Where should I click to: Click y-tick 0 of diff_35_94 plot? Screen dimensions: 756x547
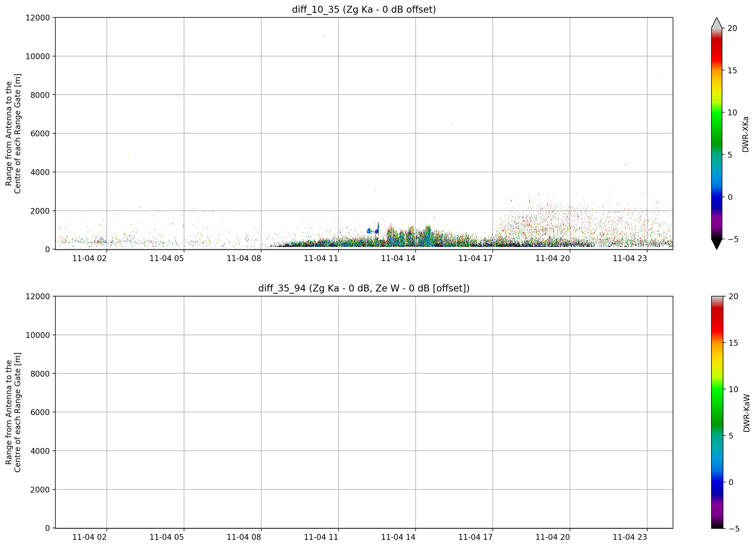(x=47, y=528)
